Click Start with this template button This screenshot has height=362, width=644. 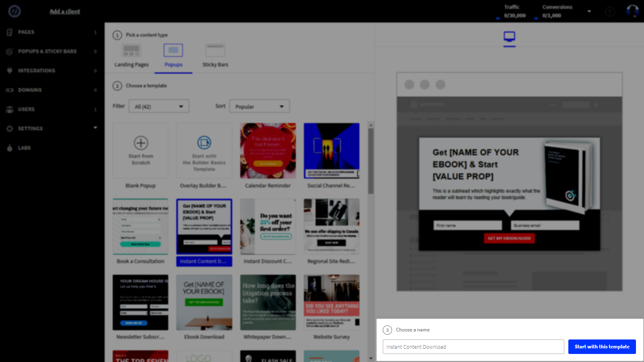[602, 347]
